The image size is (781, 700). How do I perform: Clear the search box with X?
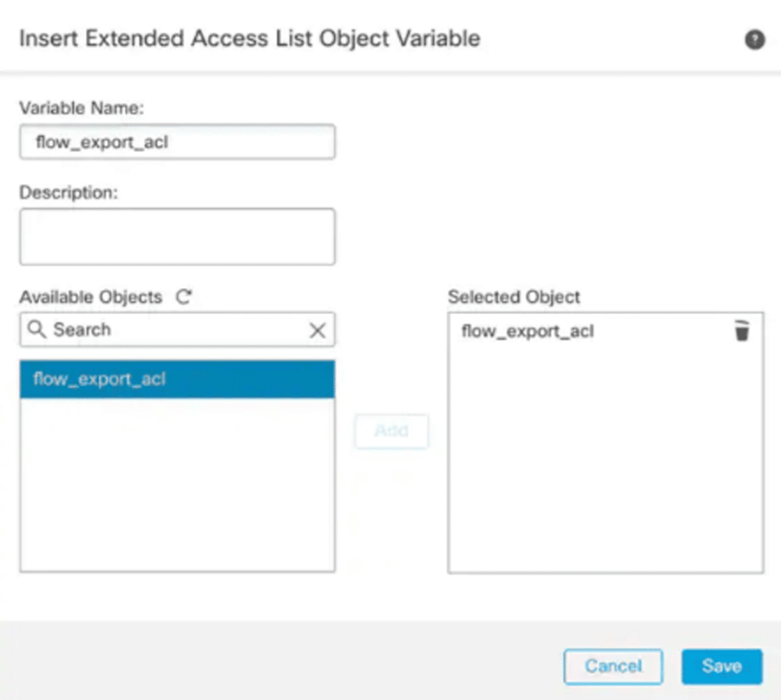[318, 330]
